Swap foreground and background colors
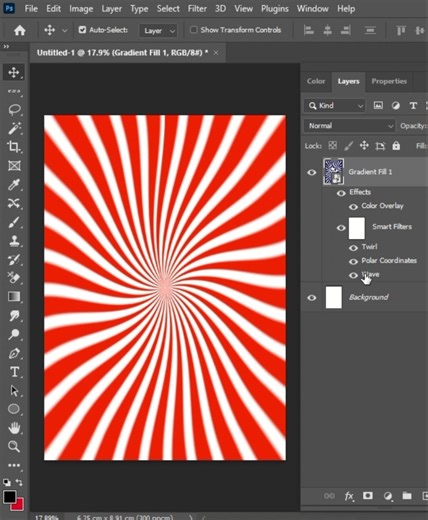This screenshot has height=520, width=428. point(19,482)
